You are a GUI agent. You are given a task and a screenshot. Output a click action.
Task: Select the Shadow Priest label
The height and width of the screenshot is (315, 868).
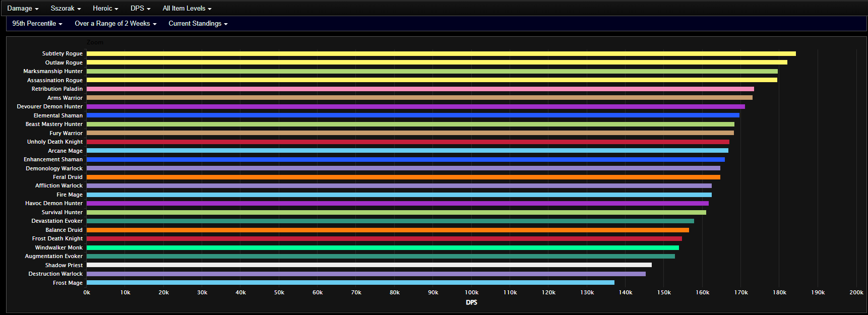[x=64, y=265]
